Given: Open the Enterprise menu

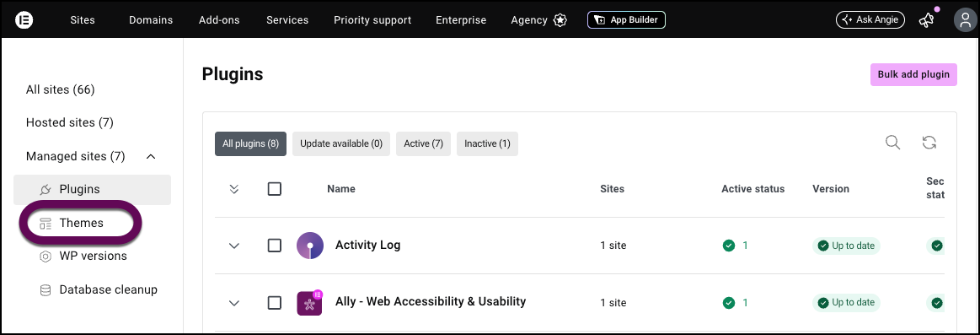Looking at the screenshot, I should 461,20.
